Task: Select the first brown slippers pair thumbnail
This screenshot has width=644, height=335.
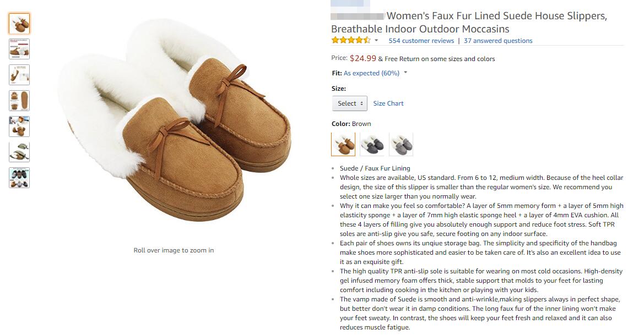Action: (19, 24)
